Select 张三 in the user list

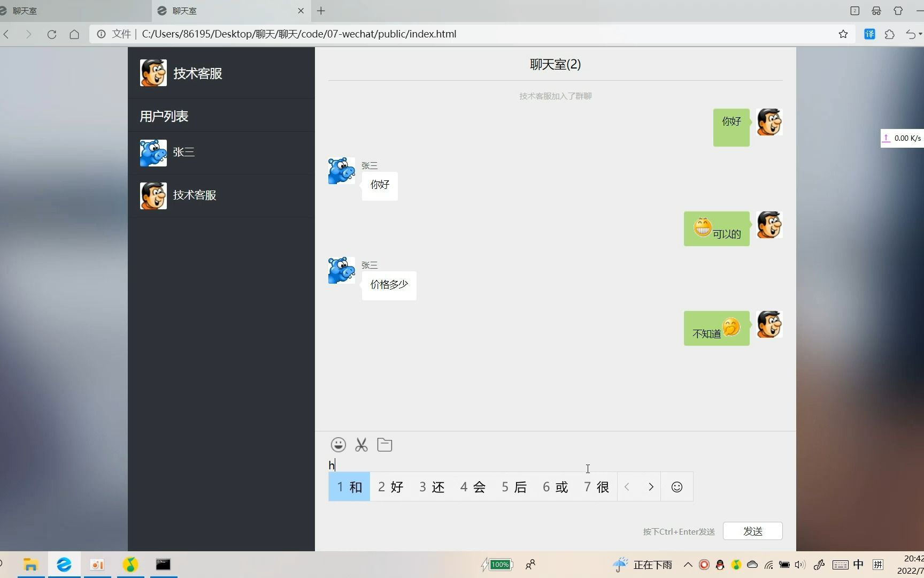click(x=221, y=153)
